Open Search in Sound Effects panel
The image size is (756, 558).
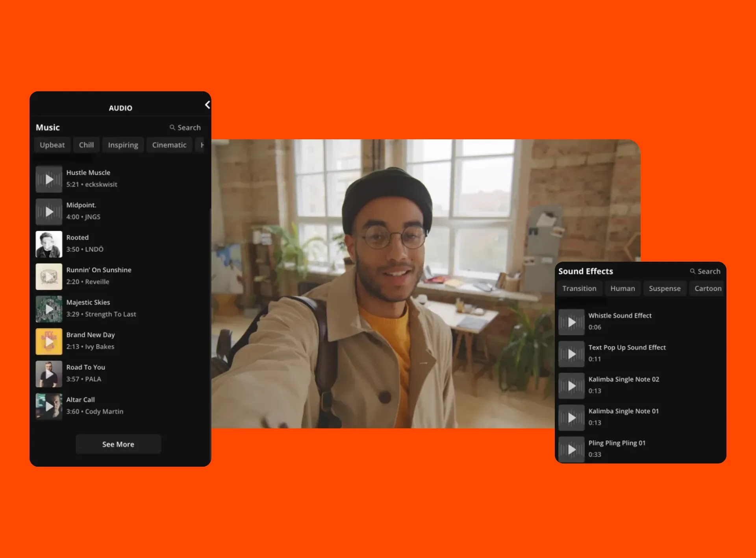click(x=705, y=272)
